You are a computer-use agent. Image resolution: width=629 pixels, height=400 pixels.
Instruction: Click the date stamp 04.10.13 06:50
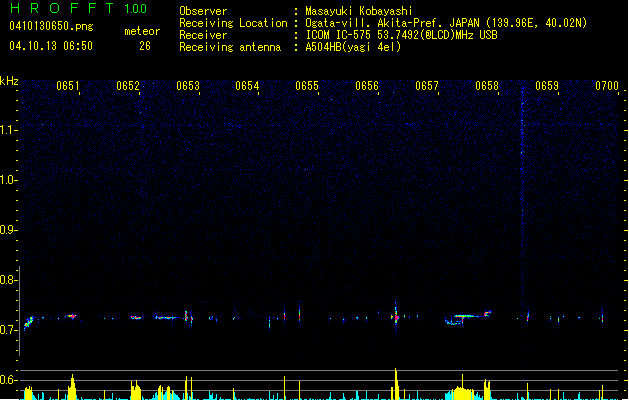click(51, 46)
